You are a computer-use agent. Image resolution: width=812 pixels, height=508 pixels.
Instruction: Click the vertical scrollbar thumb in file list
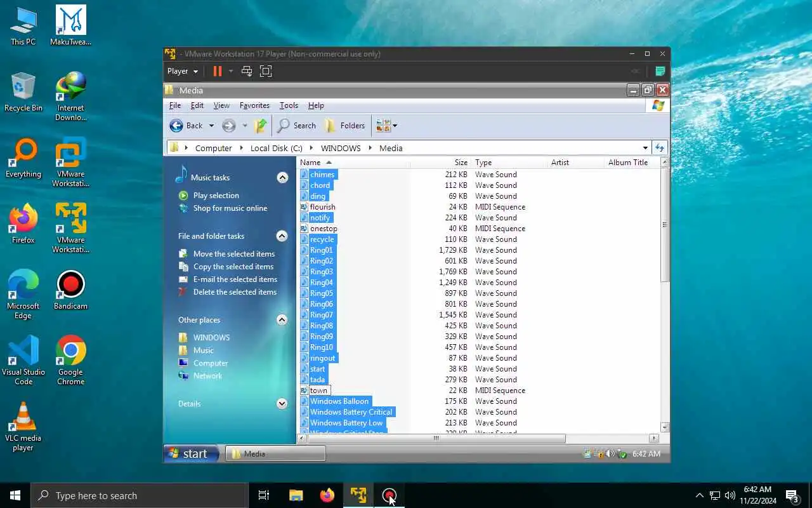pyautogui.click(x=665, y=225)
